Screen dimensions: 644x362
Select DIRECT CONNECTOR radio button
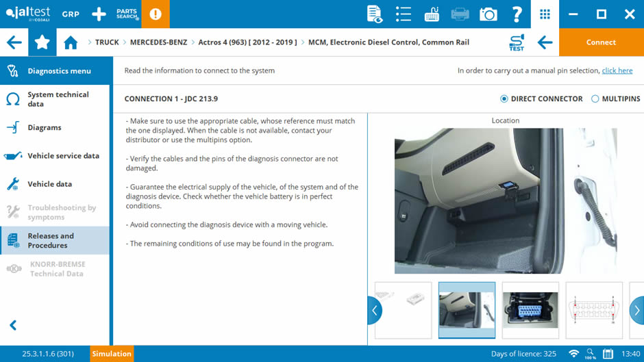point(504,99)
